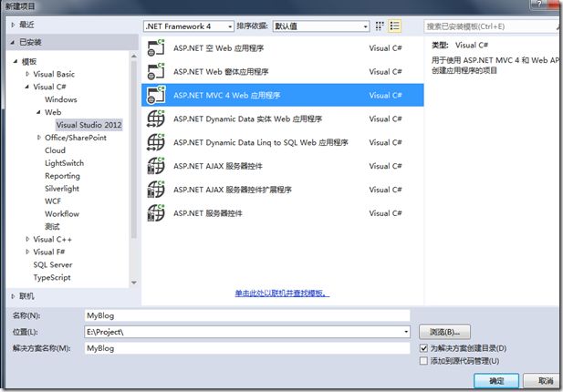Image resolution: width=563 pixels, height=392 pixels.
Task: Collapse the Web tree node arrow
Action: [x=38, y=112]
